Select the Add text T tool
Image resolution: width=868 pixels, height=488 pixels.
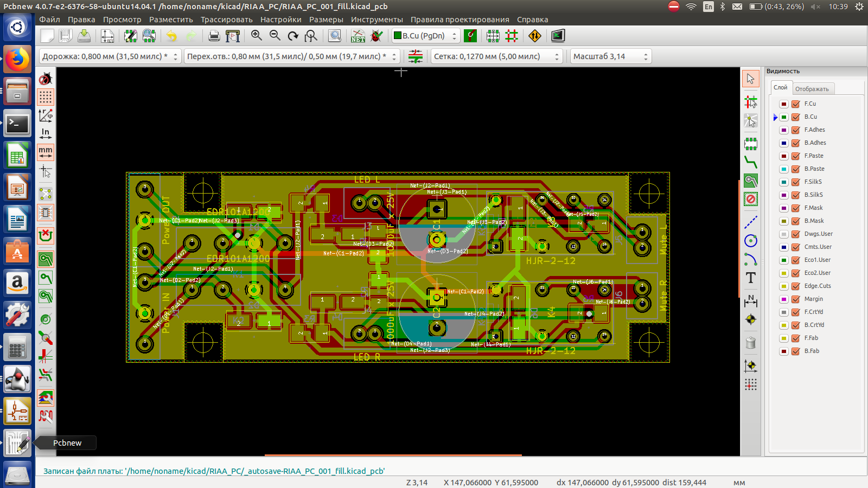tap(751, 278)
